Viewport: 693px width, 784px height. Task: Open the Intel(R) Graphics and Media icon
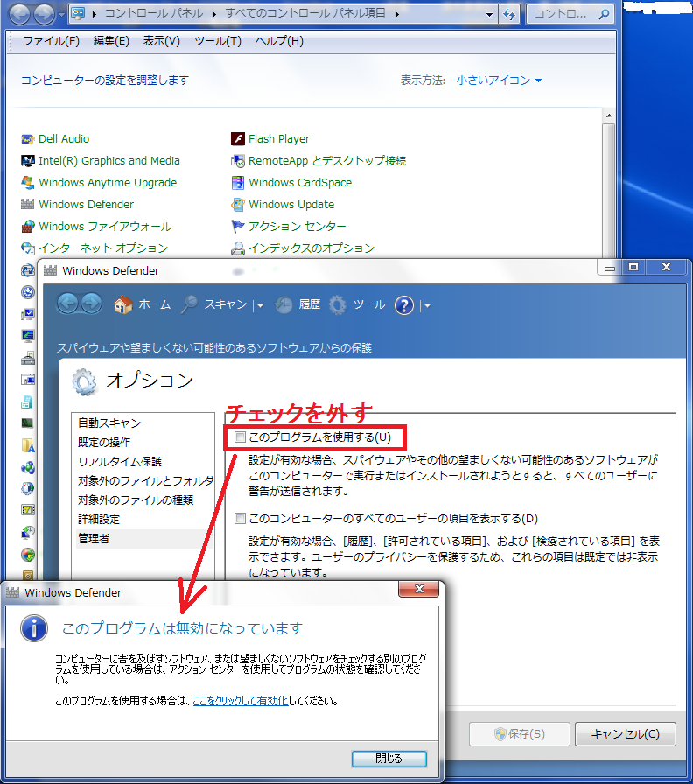pos(27,161)
